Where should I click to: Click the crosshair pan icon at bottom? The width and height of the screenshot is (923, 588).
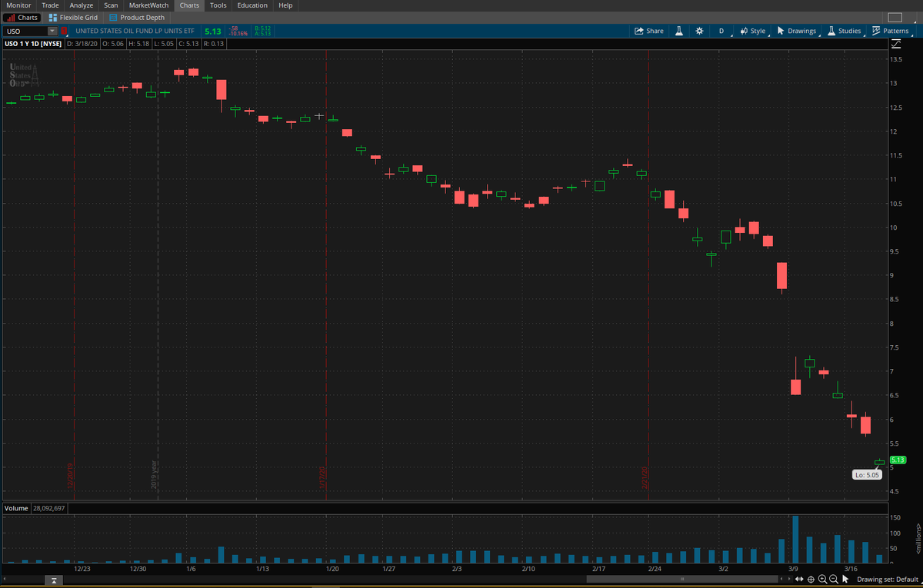click(811, 579)
